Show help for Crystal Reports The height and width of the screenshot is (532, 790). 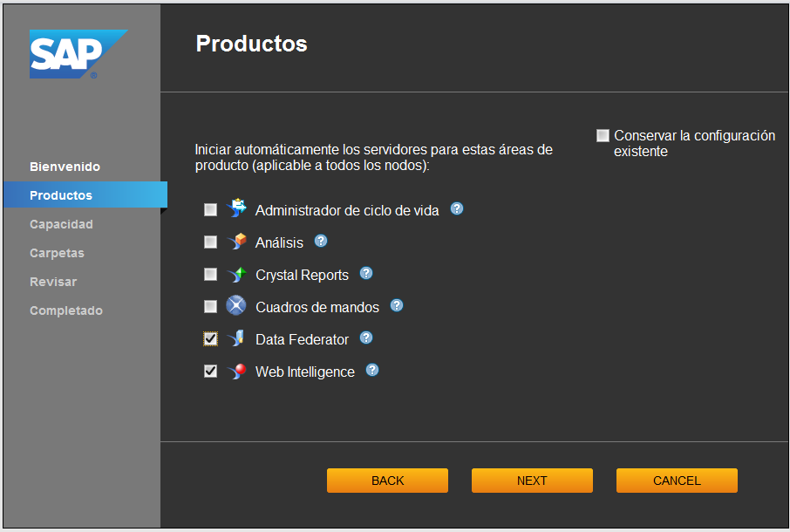tap(366, 273)
